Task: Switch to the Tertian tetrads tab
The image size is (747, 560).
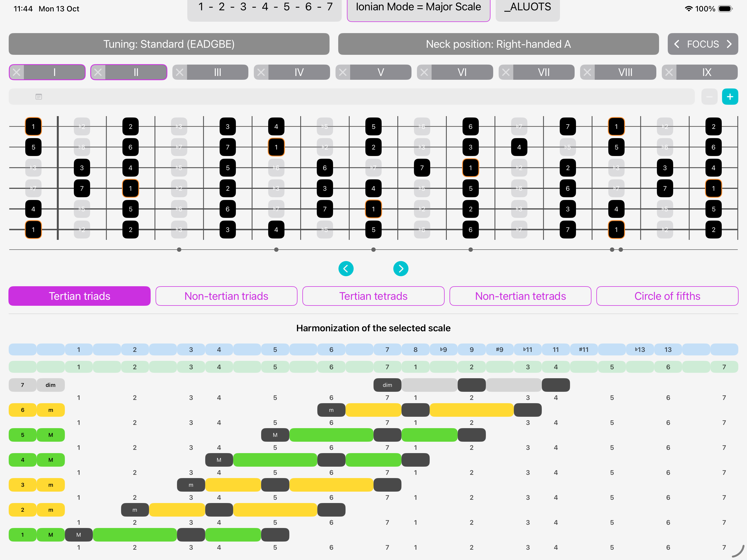Action: click(373, 296)
